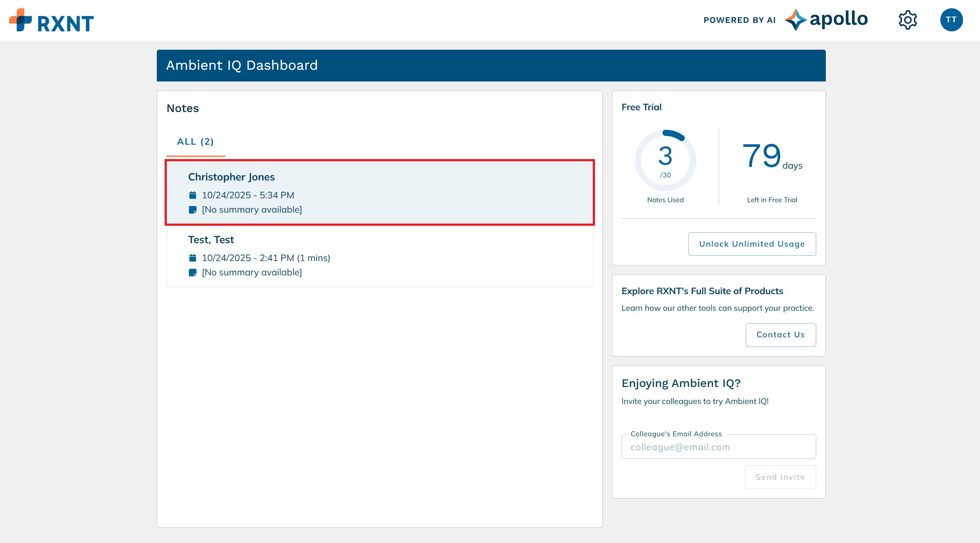Click summary note icon for Test, Test
The image size is (980, 543).
tap(193, 273)
